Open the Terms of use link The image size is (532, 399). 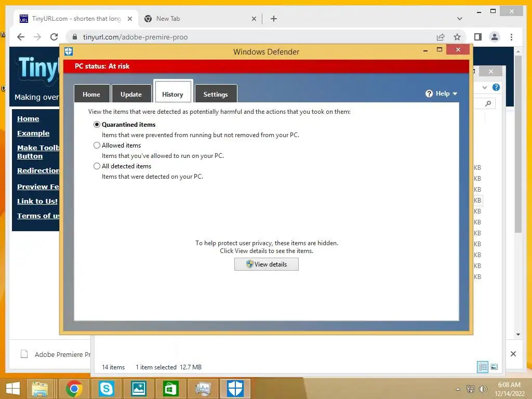click(38, 216)
